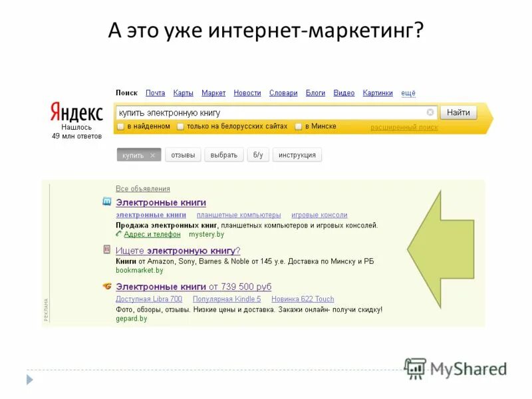
Task: Click the 'планшетные компьютеры' sublink
Action: (239, 215)
